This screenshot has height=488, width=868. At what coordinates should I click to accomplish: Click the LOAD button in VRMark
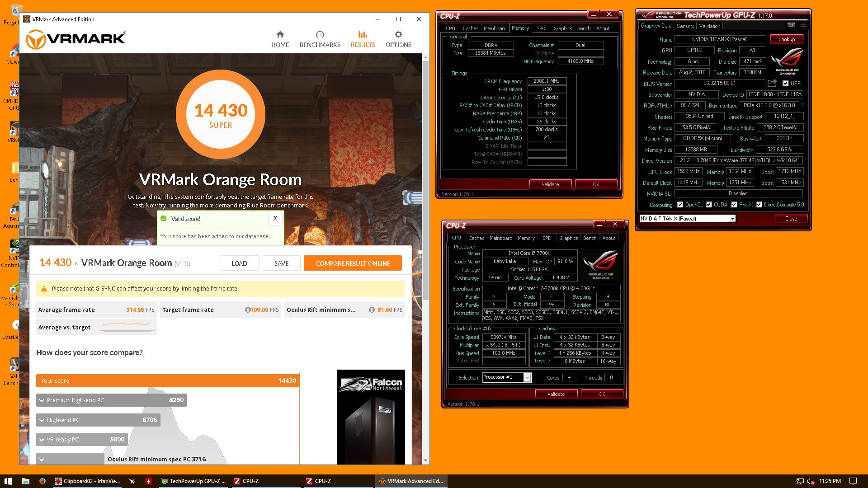[x=239, y=263]
